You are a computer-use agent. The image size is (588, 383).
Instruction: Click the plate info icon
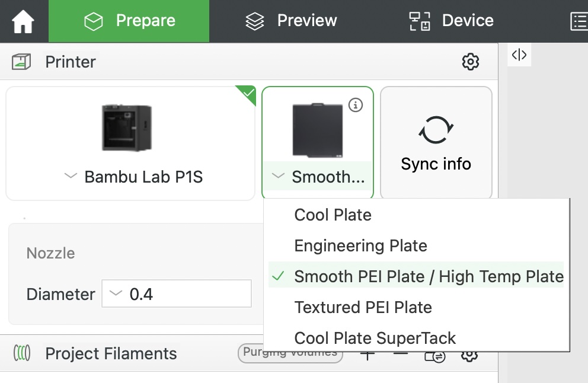coord(356,105)
